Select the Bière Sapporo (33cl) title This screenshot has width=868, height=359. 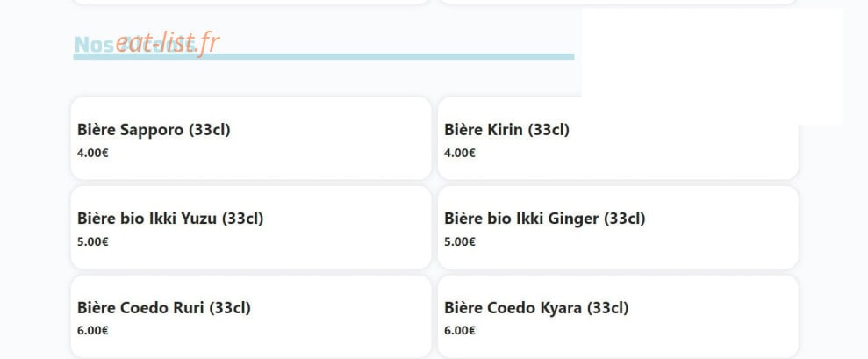tap(154, 130)
